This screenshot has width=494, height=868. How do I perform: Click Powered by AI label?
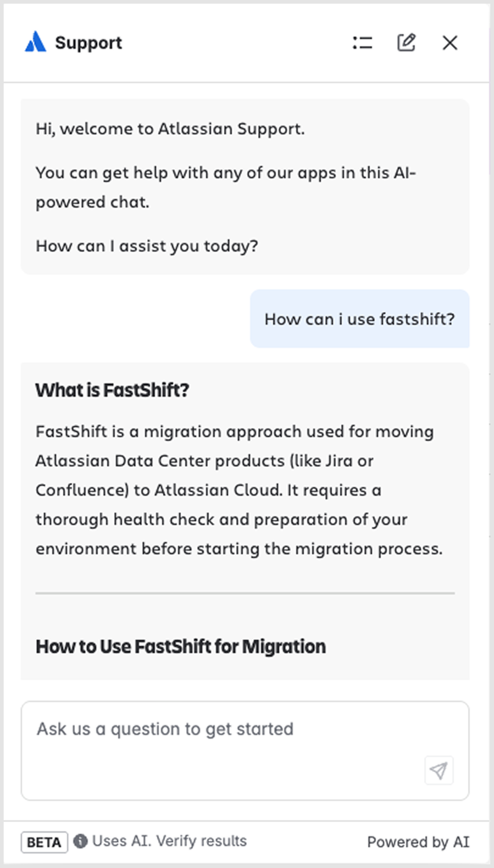click(417, 842)
